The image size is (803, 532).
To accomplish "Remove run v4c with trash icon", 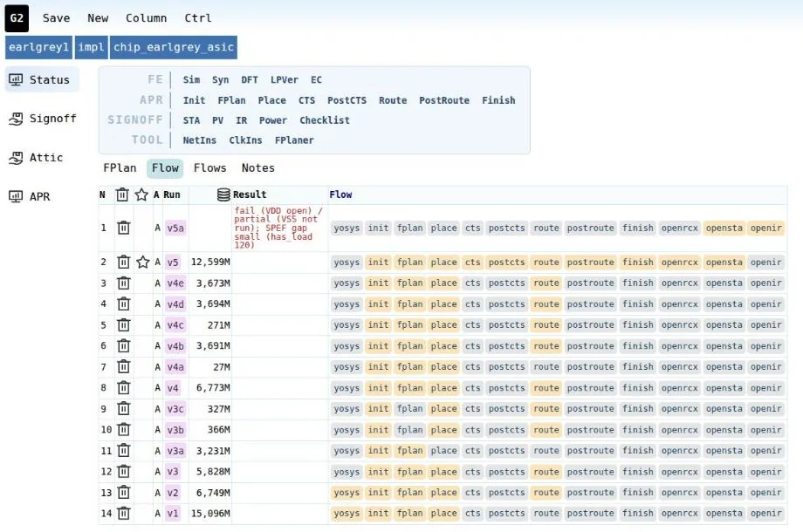I will pos(123,324).
